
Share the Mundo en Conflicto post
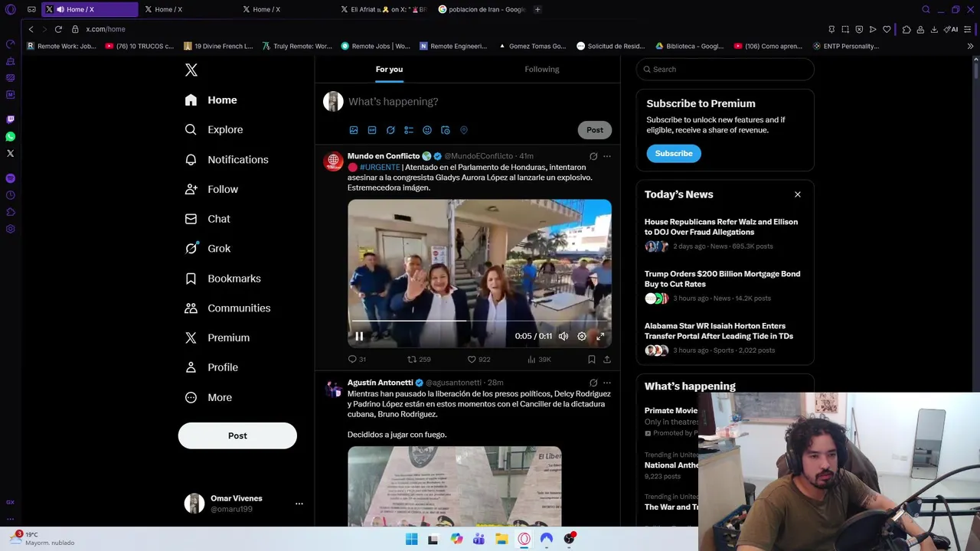607,359
